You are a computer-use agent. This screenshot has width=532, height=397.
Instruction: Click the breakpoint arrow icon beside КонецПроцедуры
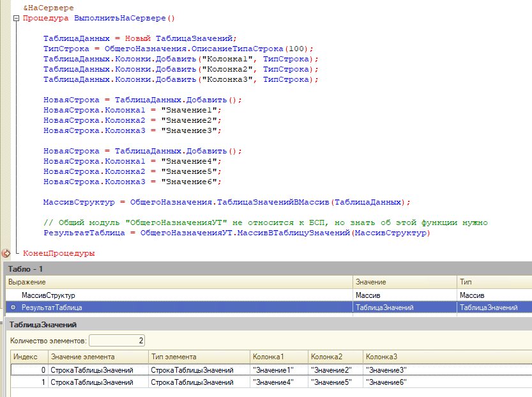click(6, 253)
